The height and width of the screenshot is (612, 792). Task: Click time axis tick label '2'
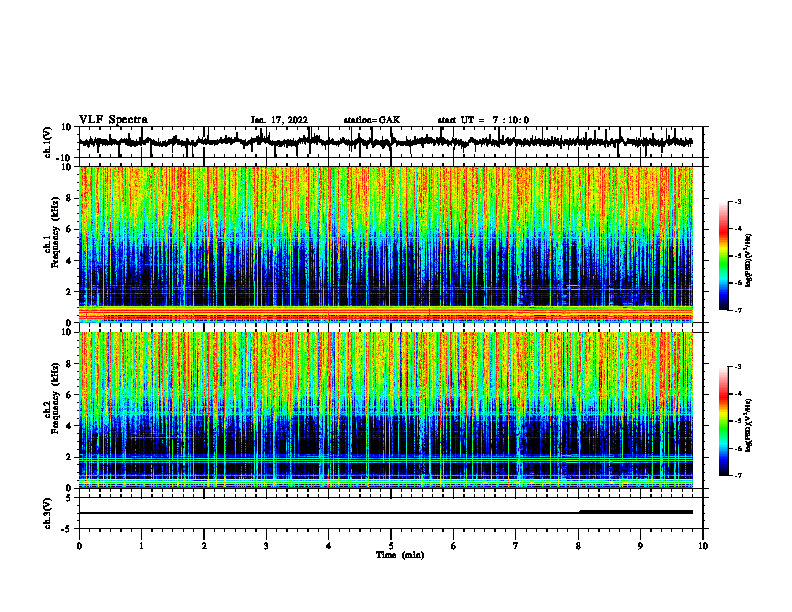coord(204,546)
